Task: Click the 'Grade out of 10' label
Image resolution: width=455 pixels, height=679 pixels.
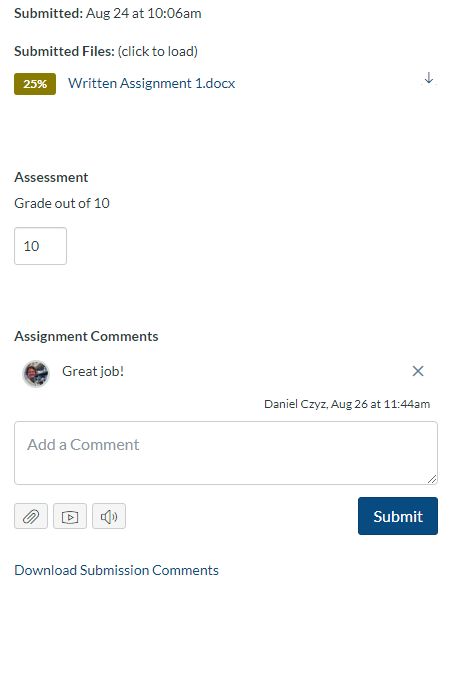Action: click(x=62, y=203)
